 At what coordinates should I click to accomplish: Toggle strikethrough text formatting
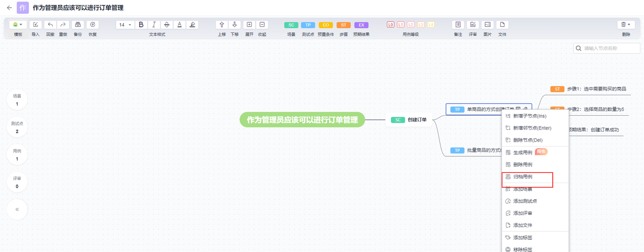point(167,25)
